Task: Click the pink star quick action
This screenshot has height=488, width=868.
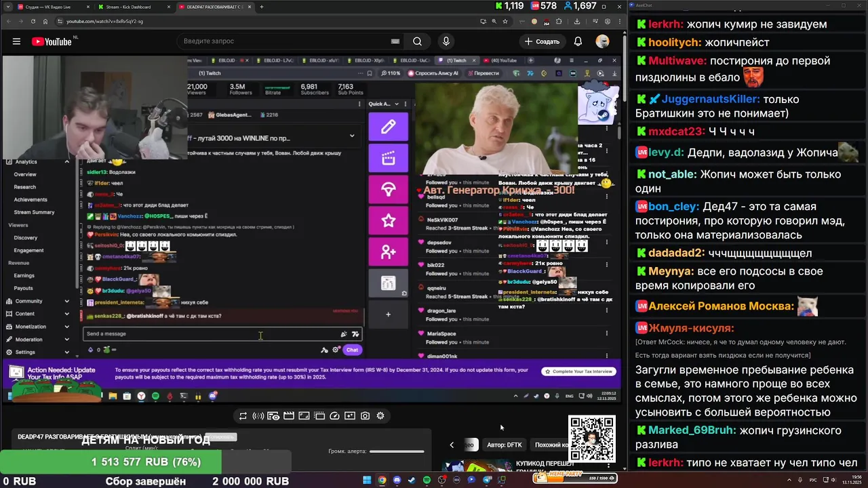Action: coord(388,220)
